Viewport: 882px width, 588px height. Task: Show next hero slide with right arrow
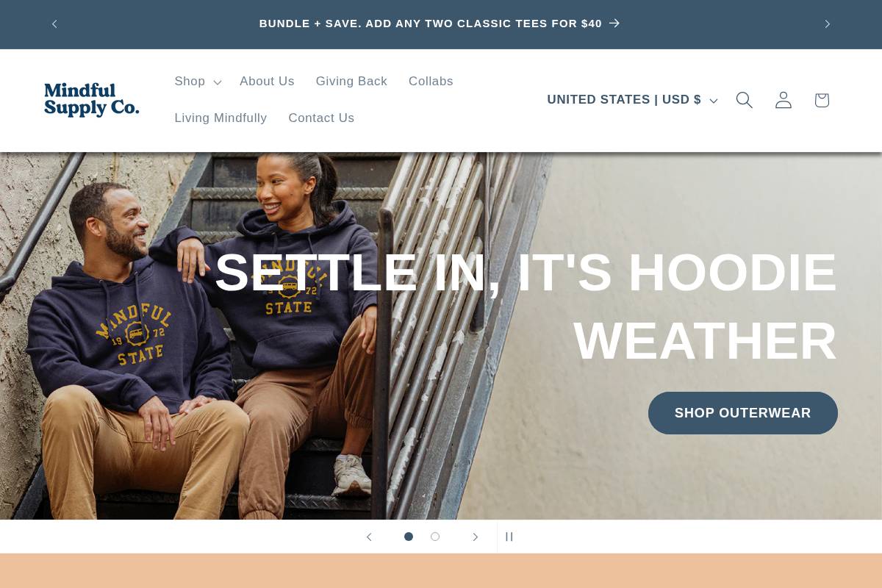[476, 537]
